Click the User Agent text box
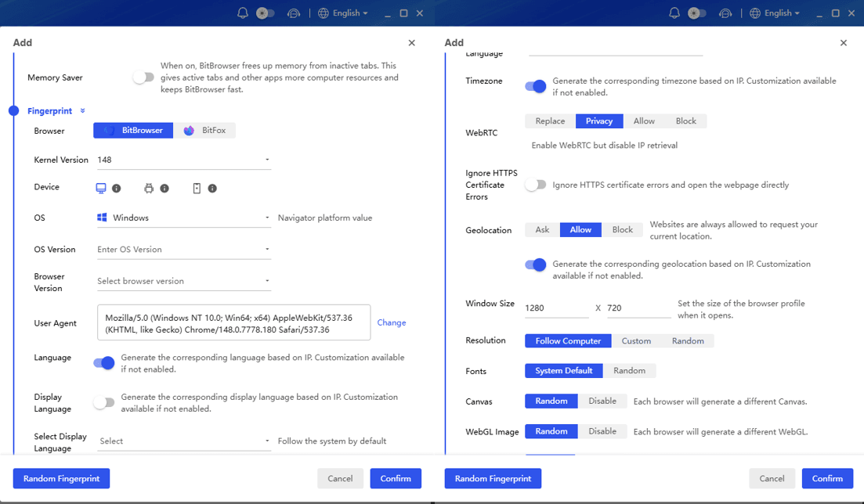This screenshot has height=504, width=864. 233,322
